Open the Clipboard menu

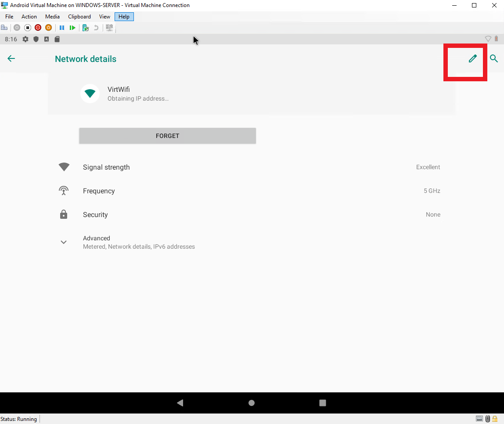tap(79, 16)
